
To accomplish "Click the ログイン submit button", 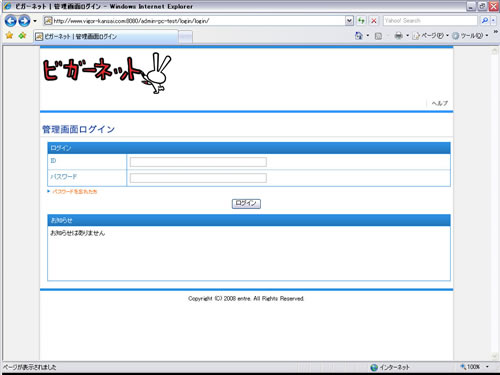I will pyautogui.click(x=246, y=203).
